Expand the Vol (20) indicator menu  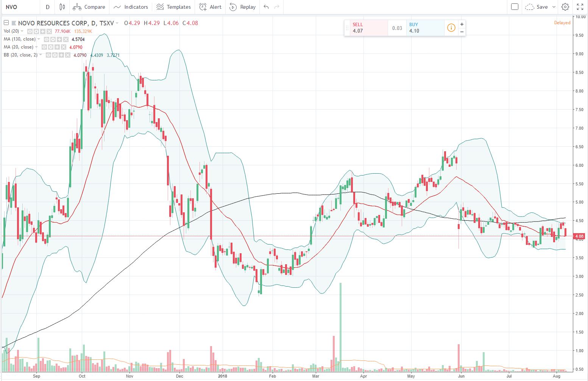(22, 31)
